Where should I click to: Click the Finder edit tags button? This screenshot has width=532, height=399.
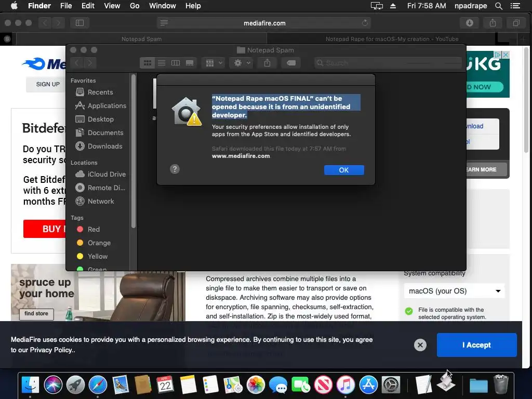[x=291, y=63]
